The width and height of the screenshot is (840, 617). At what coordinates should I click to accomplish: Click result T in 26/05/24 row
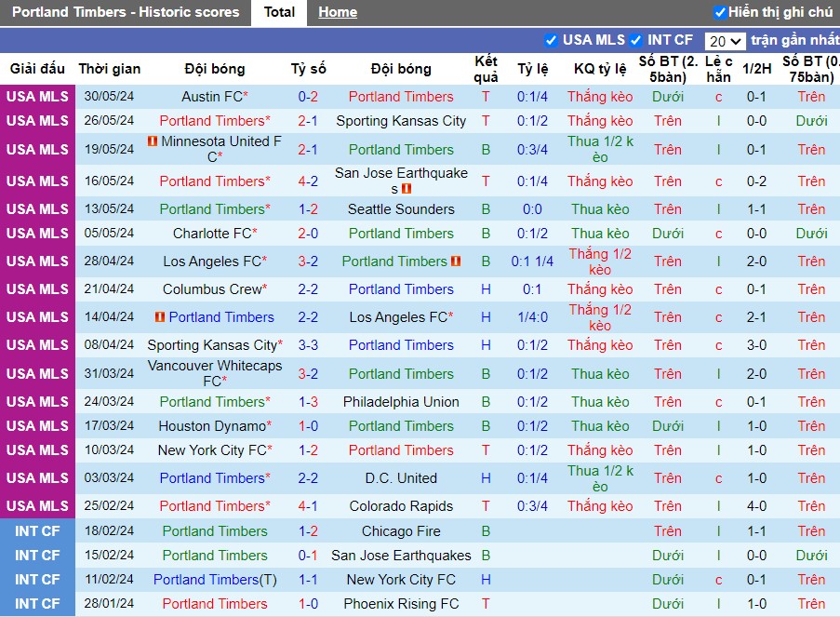click(486, 121)
